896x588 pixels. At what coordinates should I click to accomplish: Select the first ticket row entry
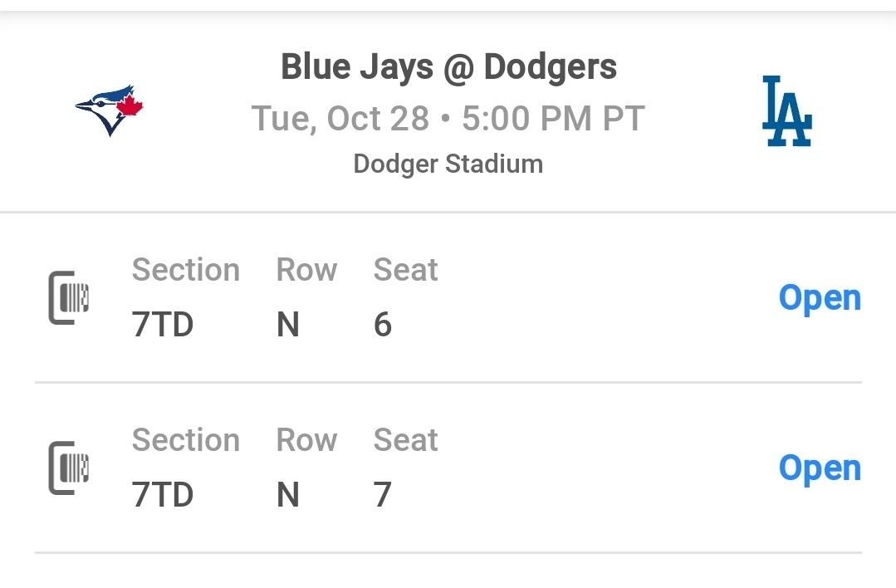coord(448,297)
